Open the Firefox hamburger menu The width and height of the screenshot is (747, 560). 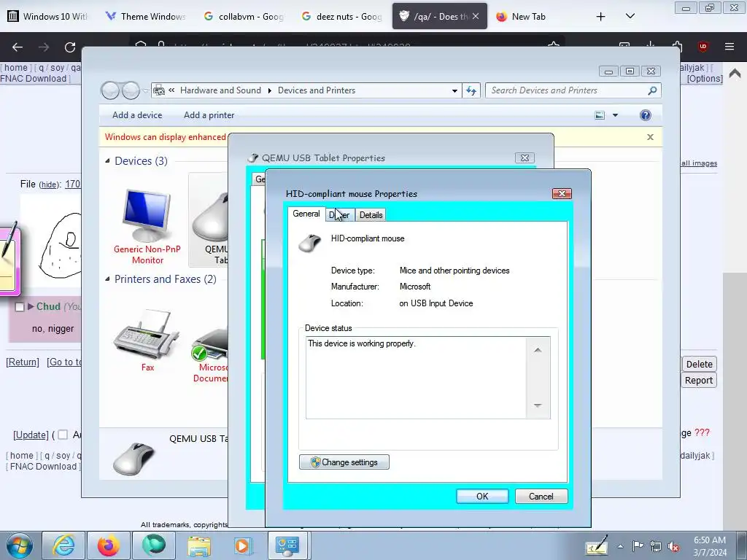729,47
